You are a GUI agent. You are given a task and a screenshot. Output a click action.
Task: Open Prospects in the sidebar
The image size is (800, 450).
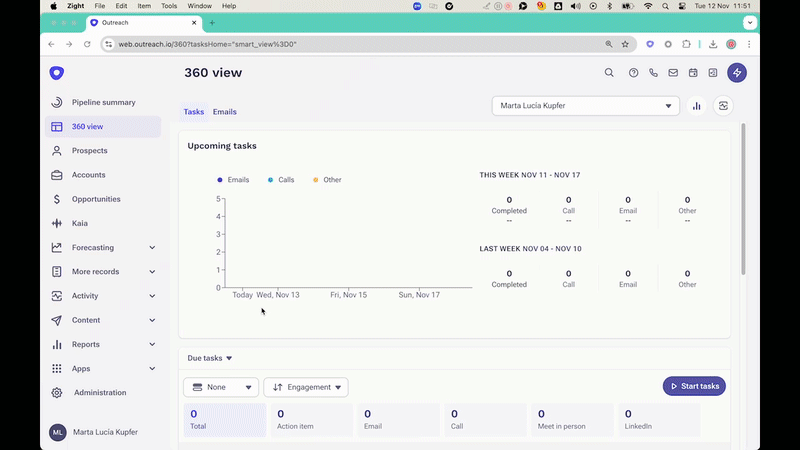click(x=89, y=151)
